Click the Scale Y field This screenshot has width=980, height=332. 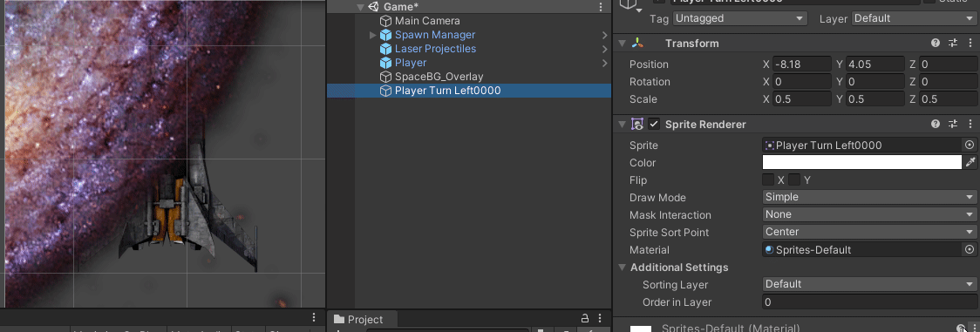tap(875, 99)
